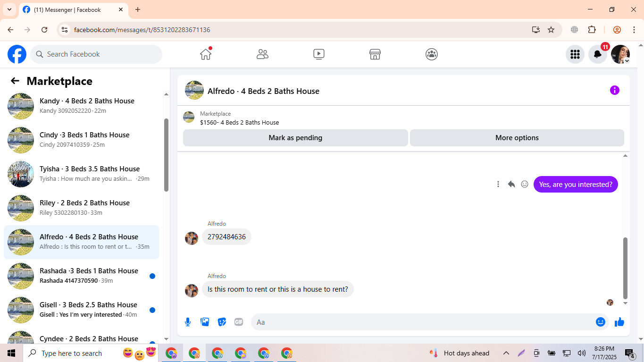Open the browser tab search dropdown

click(x=9, y=9)
